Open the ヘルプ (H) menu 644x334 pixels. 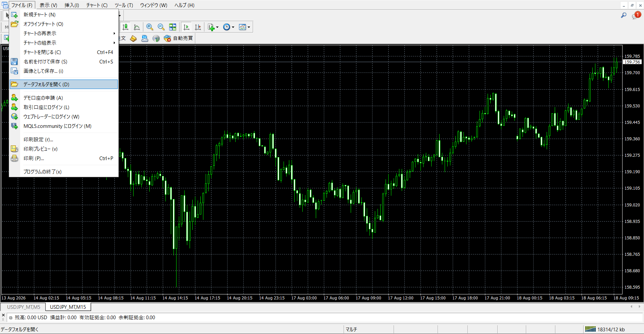[184, 5]
